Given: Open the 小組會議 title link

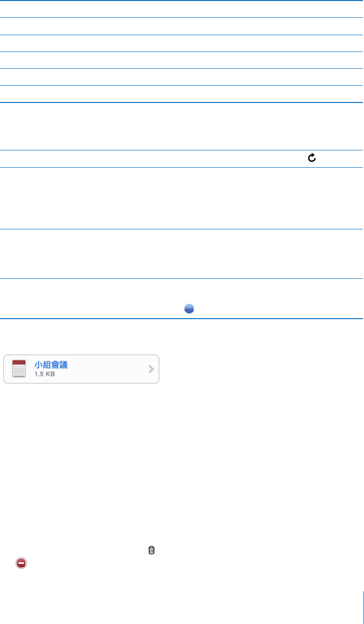Looking at the screenshot, I should [51, 365].
